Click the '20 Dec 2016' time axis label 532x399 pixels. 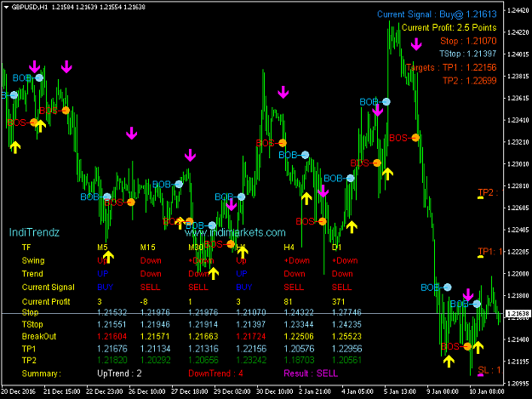pos(19,391)
